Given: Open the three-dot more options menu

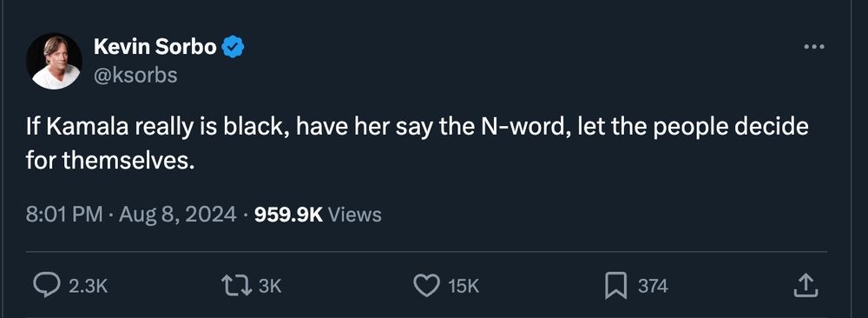Looking at the screenshot, I should [x=814, y=48].
